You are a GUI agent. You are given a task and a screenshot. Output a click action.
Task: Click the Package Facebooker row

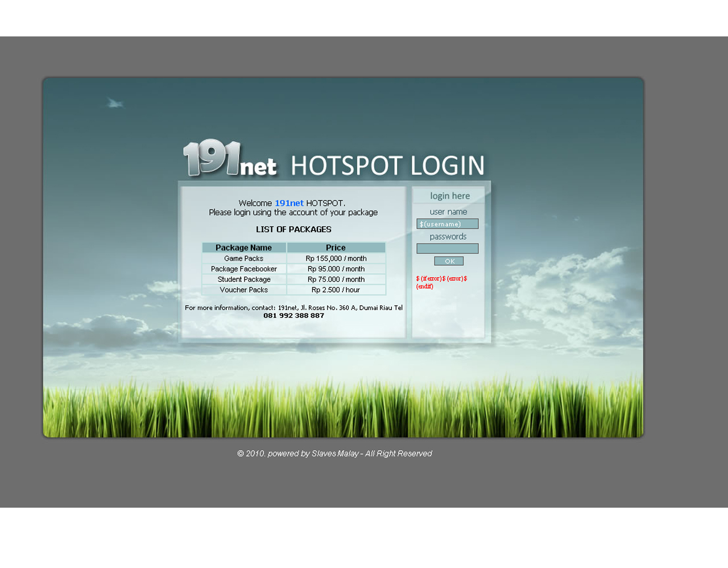243,269
